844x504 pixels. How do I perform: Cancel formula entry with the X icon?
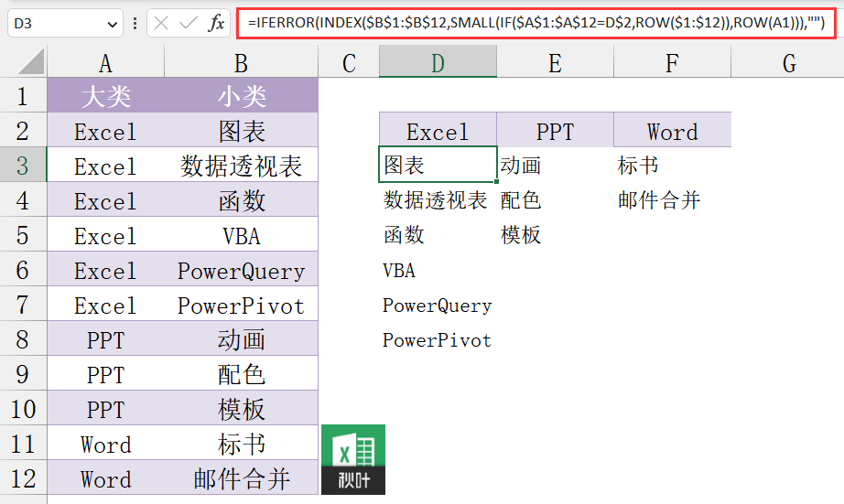click(160, 23)
